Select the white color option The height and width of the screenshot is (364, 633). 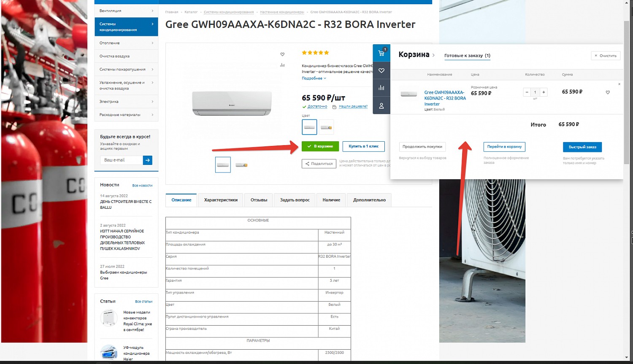[309, 127]
